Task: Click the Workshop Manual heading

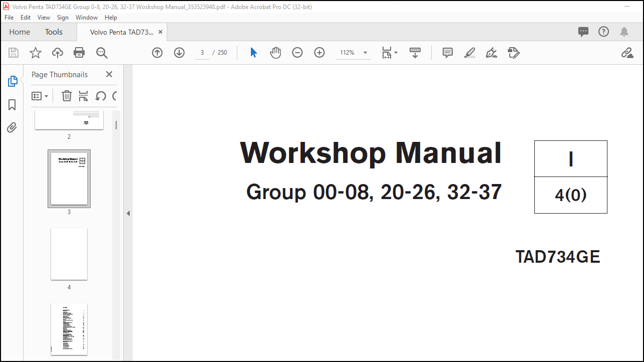Action: click(371, 153)
